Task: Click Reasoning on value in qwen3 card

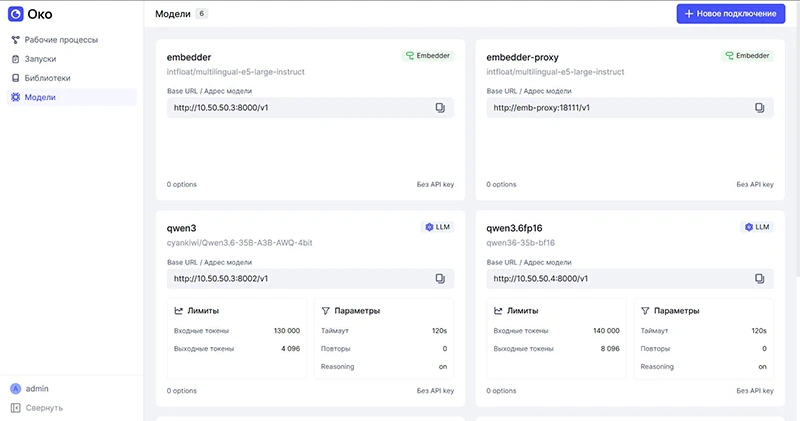Action: pyautogui.click(x=443, y=367)
